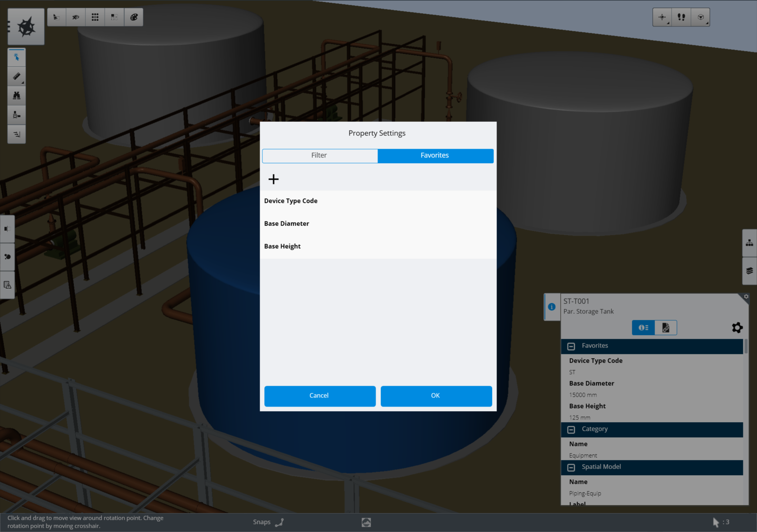This screenshot has height=532, width=757.
Task: Click the Par. Storage Tank subtitle
Action: (x=588, y=311)
